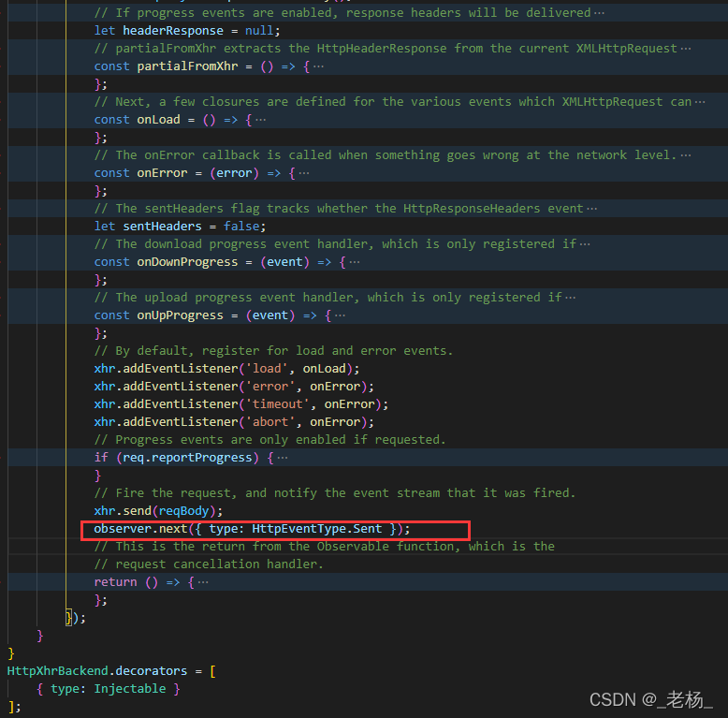Click the false value assigned to sentHeaders
The image size is (728, 718).
[241, 227]
